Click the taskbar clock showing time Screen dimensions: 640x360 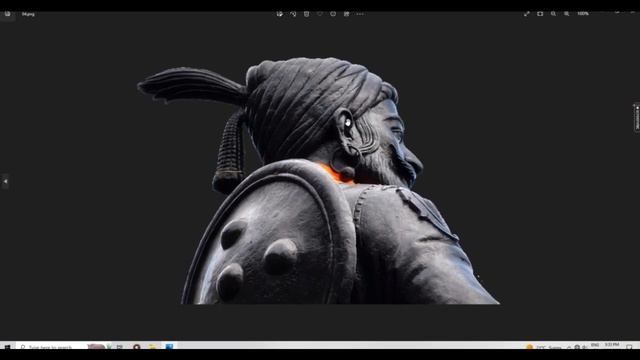[x=612, y=346]
